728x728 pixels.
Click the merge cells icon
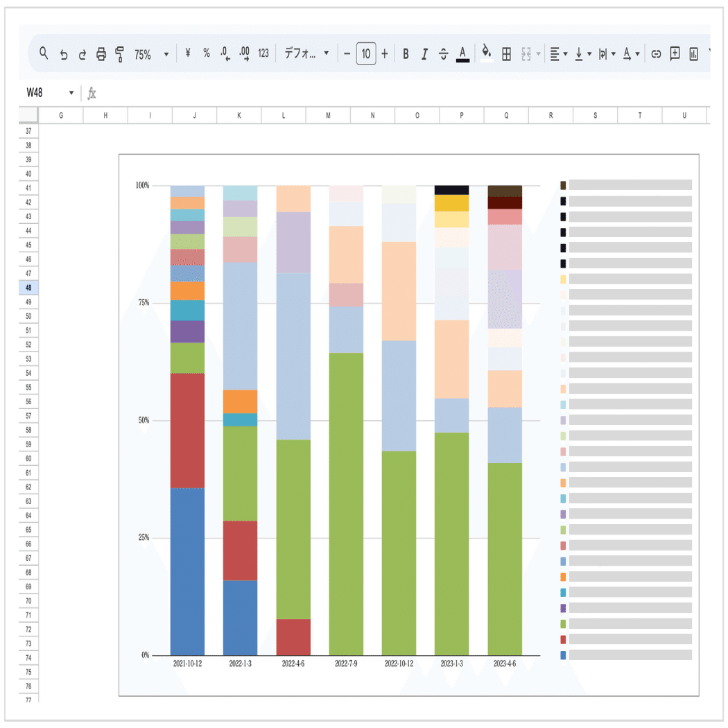click(x=526, y=54)
